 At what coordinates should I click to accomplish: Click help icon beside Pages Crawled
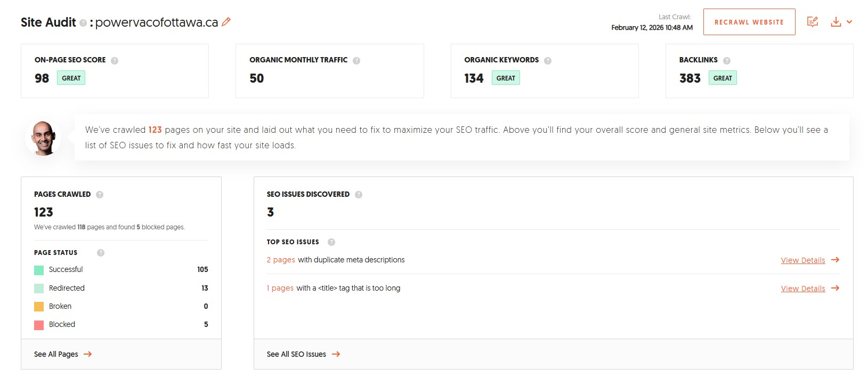pyautogui.click(x=100, y=195)
